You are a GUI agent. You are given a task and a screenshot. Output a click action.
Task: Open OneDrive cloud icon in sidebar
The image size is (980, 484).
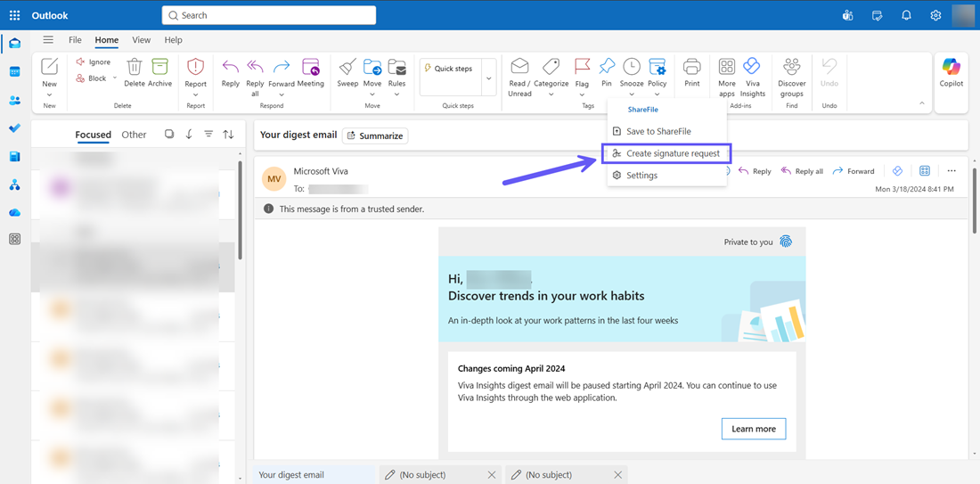click(14, 213)
